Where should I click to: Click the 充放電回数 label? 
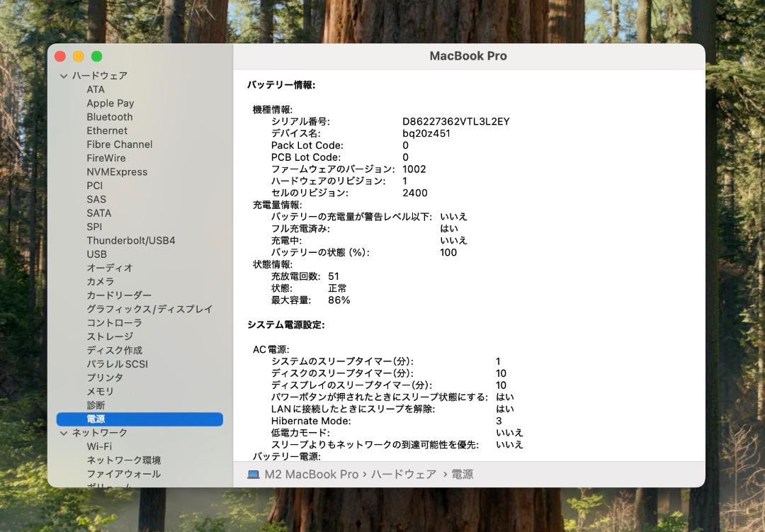point(295,276)
